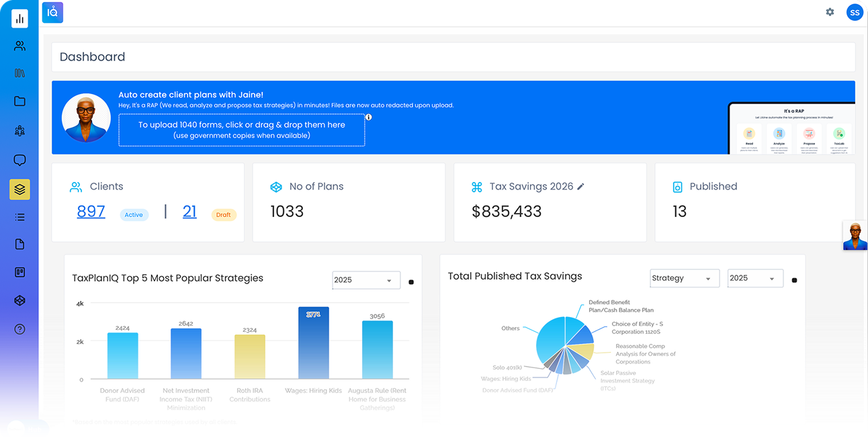Image resolution: width=868 pixels, height=442 pixels.
Task: Click the Active badge
Action: pyautogui.click(x=134, y=215)
